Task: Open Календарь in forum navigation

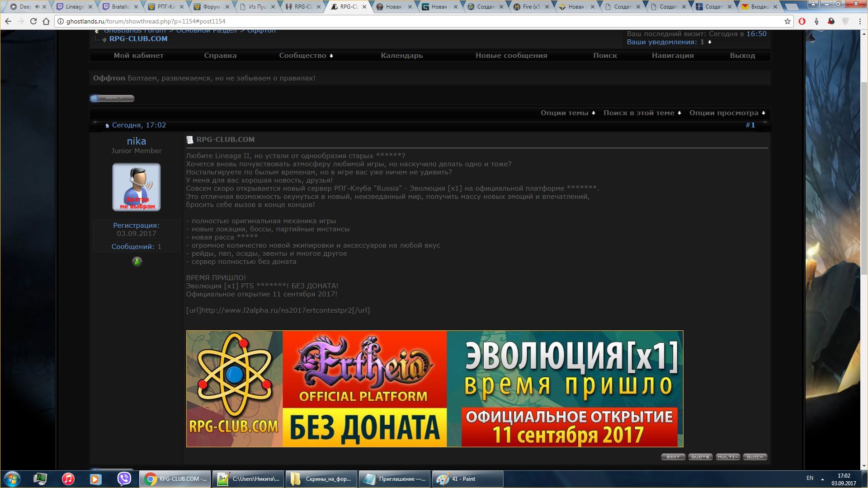Action: coord(401,56)
